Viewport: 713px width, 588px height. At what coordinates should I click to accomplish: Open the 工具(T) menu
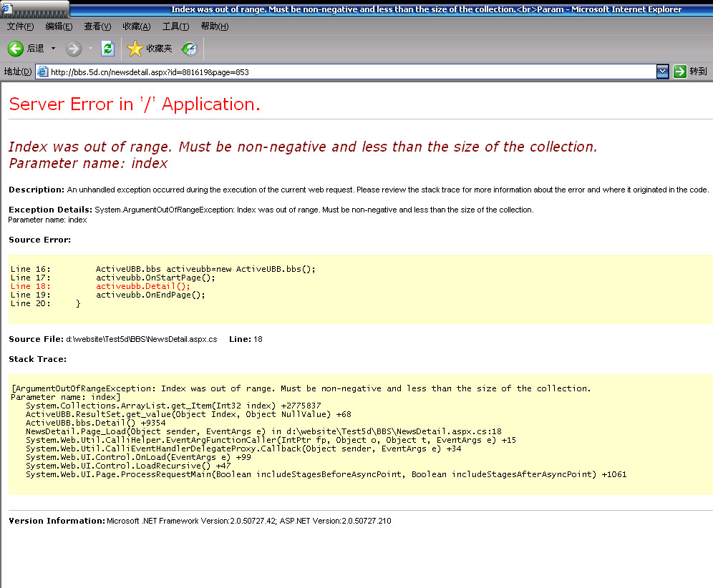click(x=176, y=26)
